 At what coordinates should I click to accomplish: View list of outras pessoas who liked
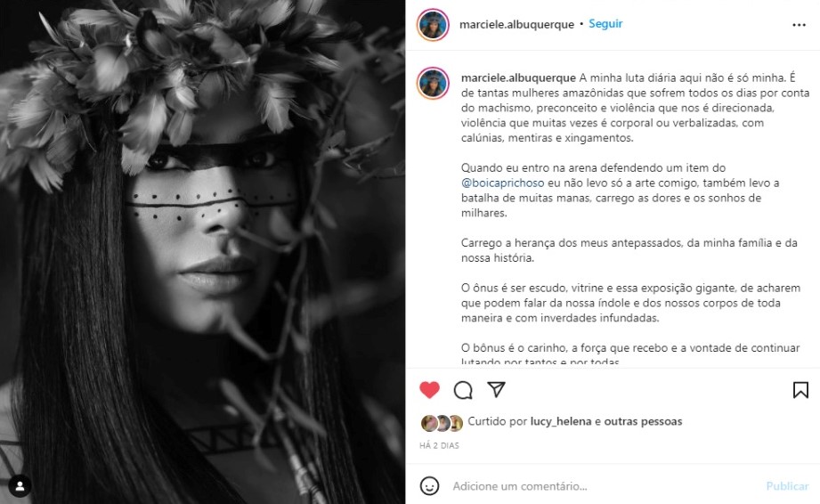[x=643, y=421]
